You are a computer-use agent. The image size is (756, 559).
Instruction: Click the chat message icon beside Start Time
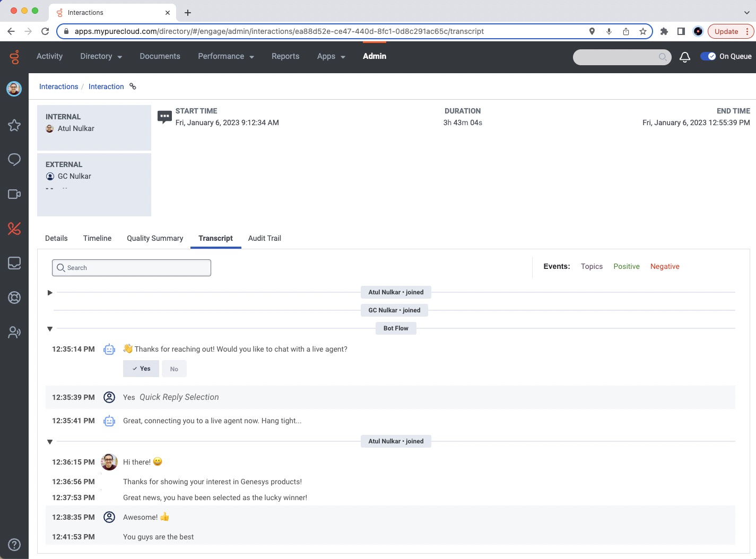pos(164,117)
